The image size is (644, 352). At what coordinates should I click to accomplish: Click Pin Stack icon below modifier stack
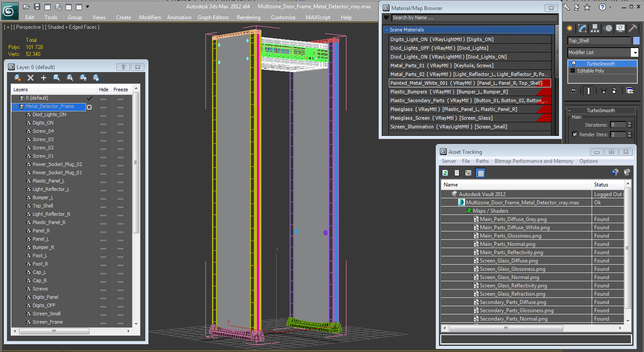pyautogui.click(x=573, y=90)
